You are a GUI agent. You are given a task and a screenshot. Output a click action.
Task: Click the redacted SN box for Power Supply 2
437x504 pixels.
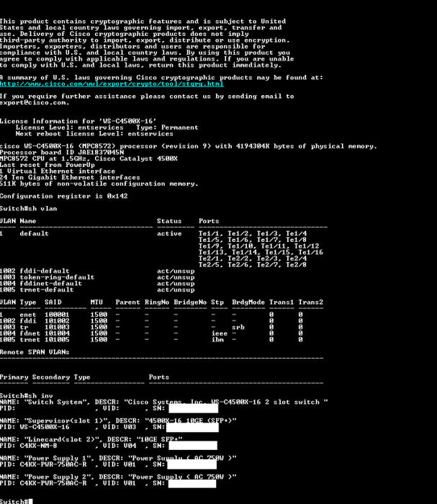[192, 483]
